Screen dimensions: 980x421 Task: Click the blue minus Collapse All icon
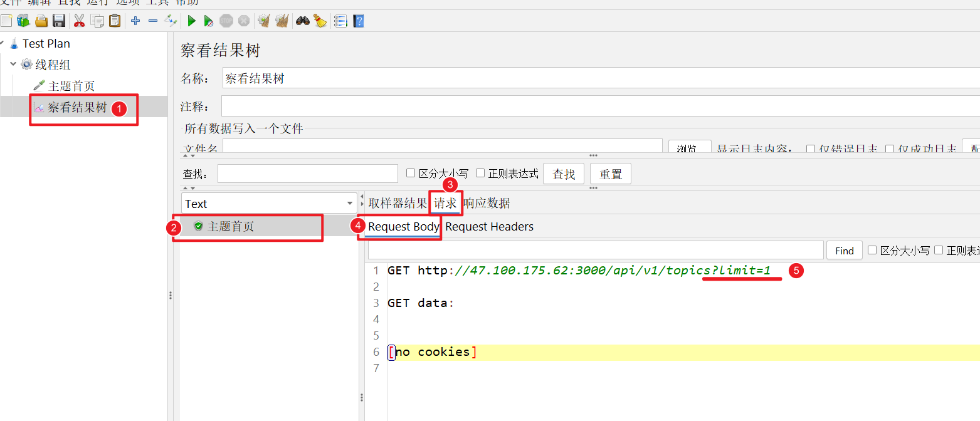pyautogui.click(x=153, y=21)
